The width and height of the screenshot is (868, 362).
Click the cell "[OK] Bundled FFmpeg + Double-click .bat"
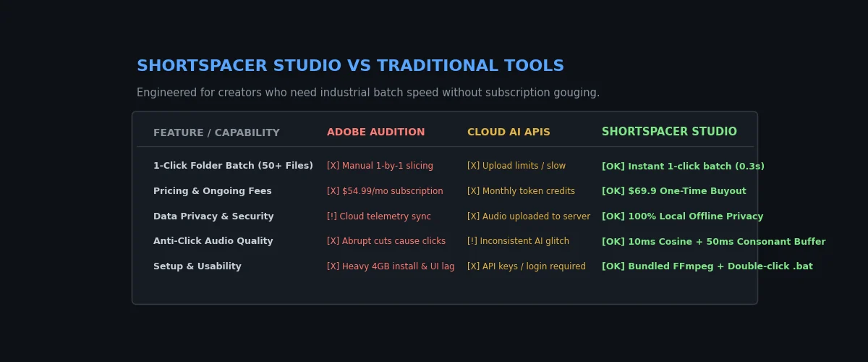(707, 266)
